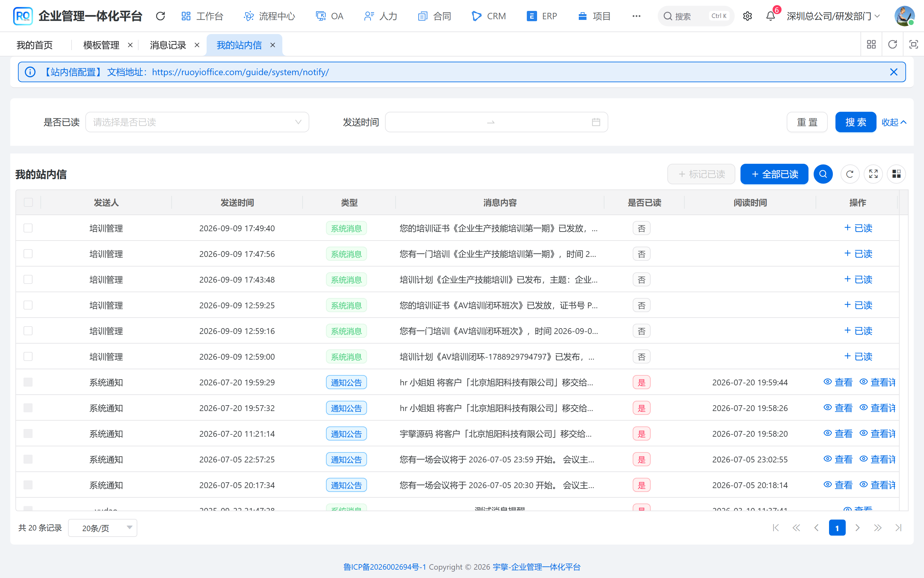
Task: Click the blue 搜索 button
Action: tap(856, 122)
